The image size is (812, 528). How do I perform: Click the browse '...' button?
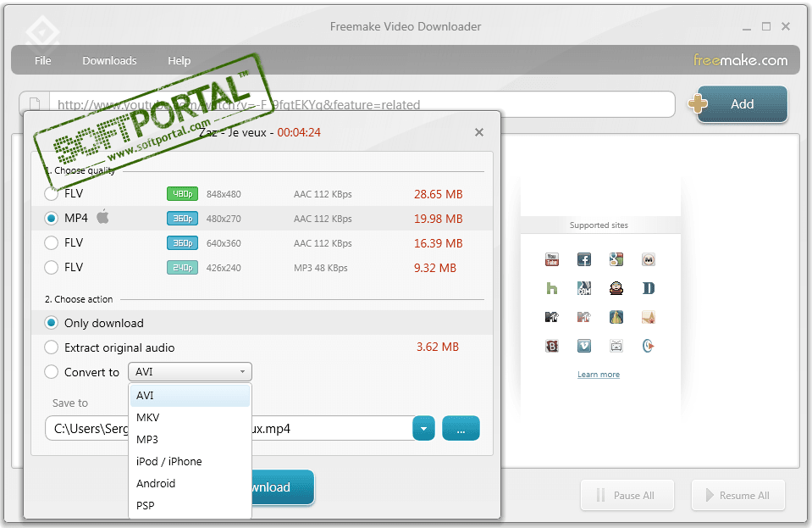pyautogui.click(x=461, y=429)
